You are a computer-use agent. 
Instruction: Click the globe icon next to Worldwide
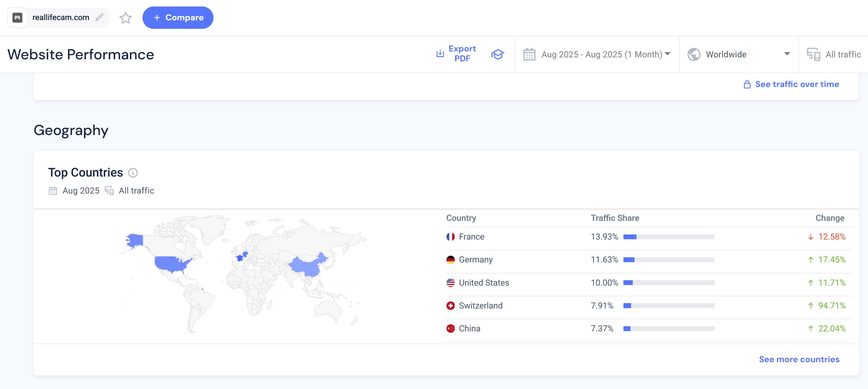click(x=694, y=54)
